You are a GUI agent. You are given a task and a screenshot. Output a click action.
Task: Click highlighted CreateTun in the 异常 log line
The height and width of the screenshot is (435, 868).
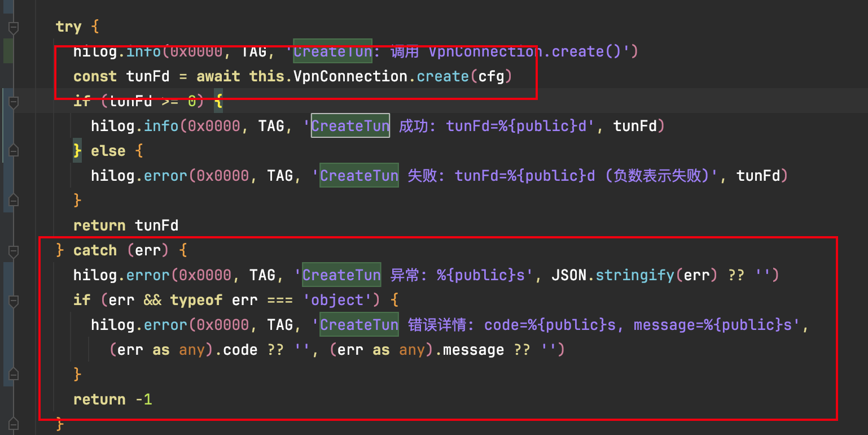pos(341,275)
